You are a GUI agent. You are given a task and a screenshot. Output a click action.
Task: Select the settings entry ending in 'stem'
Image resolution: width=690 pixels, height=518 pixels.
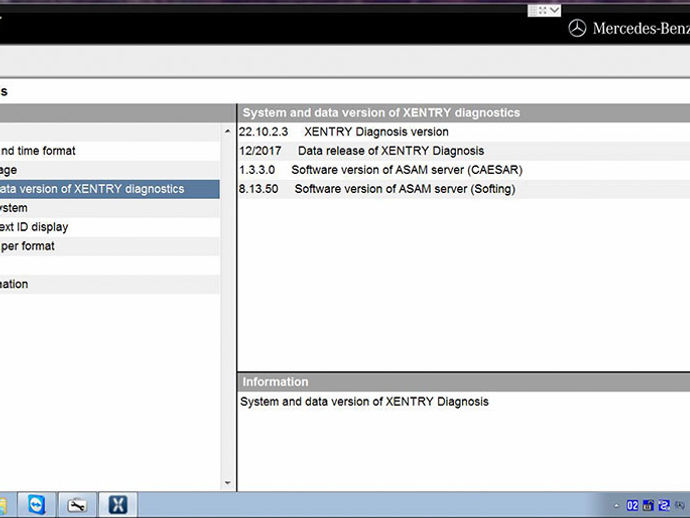coord(110,208)
